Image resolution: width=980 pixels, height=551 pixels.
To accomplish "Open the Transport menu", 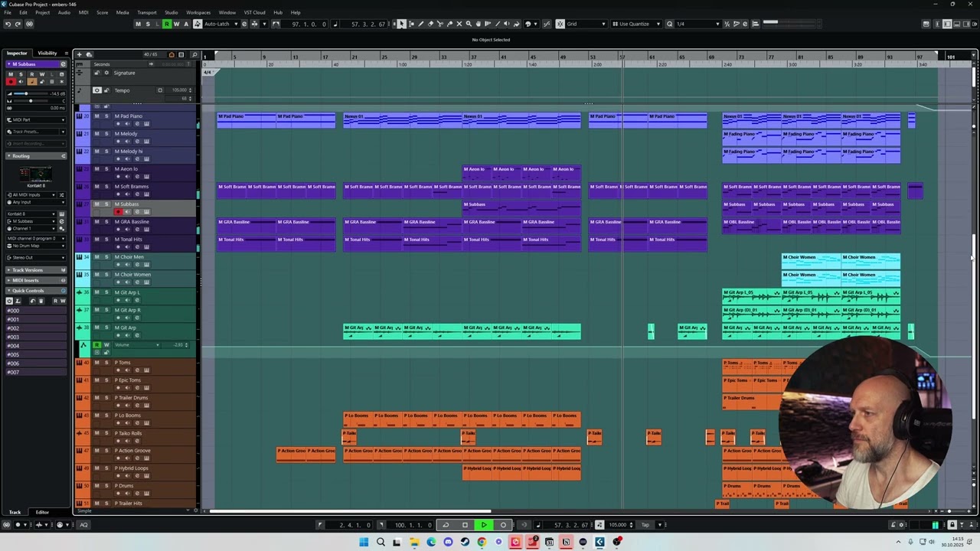I will (147, 12).
